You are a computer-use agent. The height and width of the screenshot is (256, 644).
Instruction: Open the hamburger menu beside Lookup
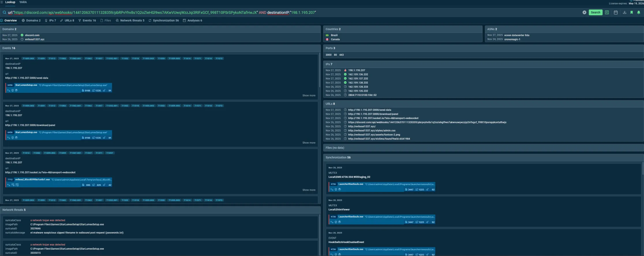1,2
